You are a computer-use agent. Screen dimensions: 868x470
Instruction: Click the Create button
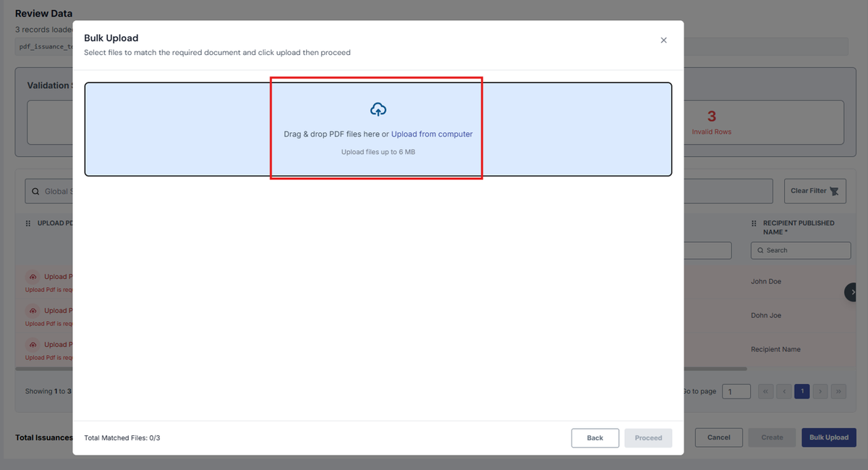click(772, 437)
